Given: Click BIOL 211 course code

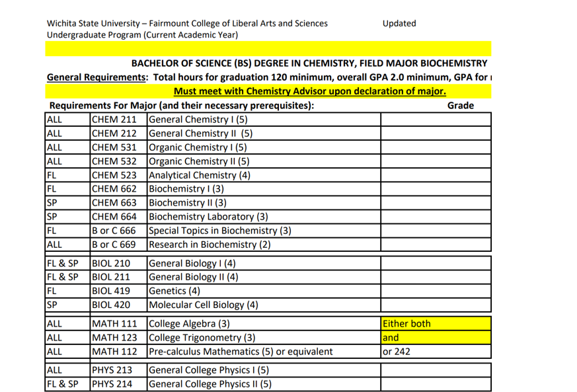Looking at the screenshot, I should click(x=111, y=278).
